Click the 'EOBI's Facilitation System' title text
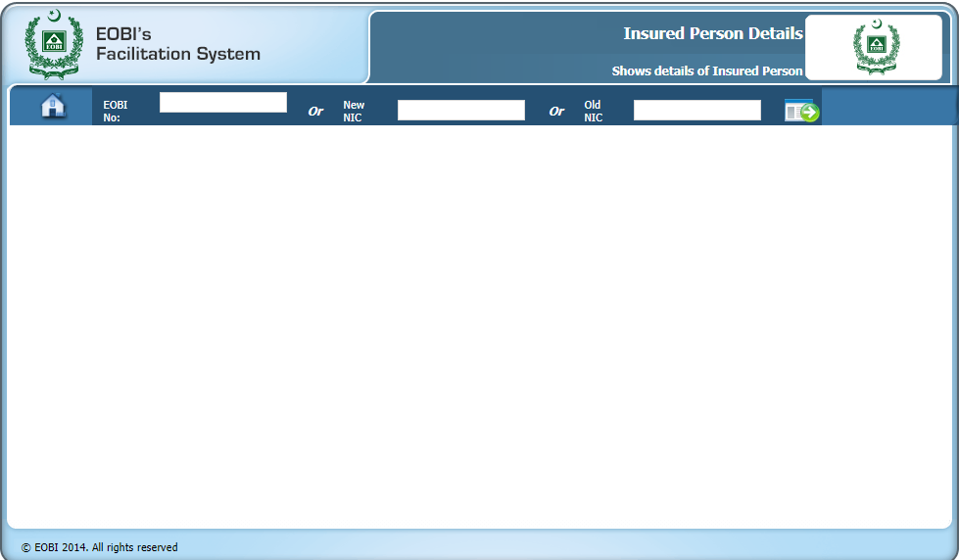 click(x=178, y=44)
